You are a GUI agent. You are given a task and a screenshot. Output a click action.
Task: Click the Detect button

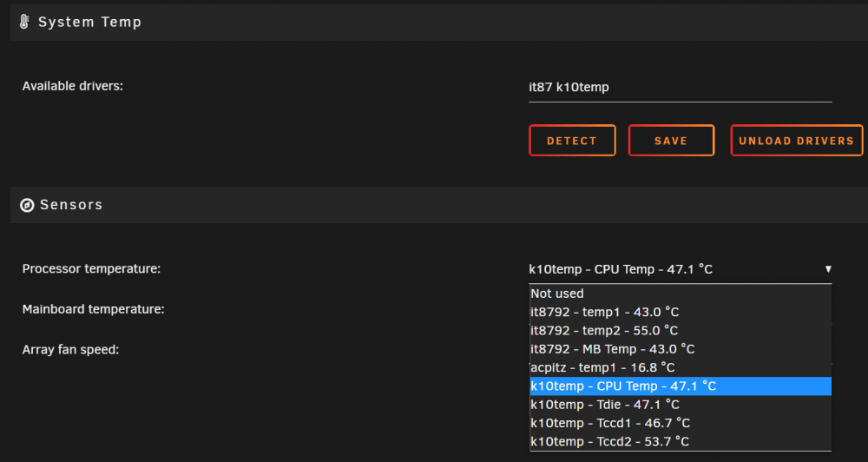572,141
